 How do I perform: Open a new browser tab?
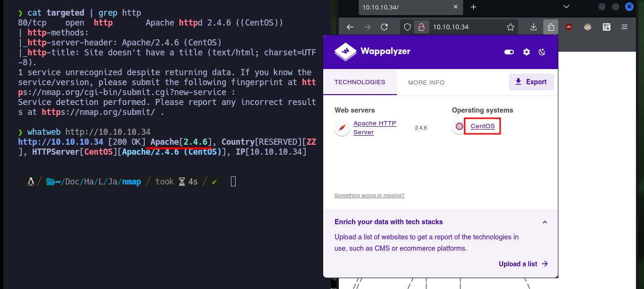pos(473,7)
